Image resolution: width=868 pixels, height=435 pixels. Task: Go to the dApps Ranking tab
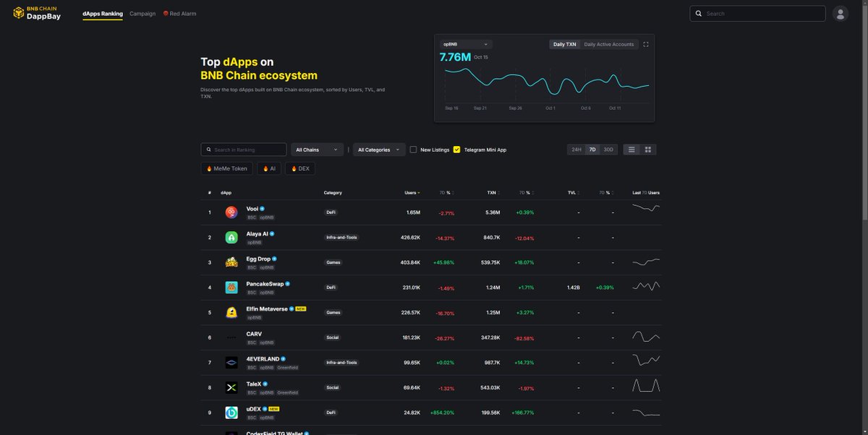click(103, 14)
